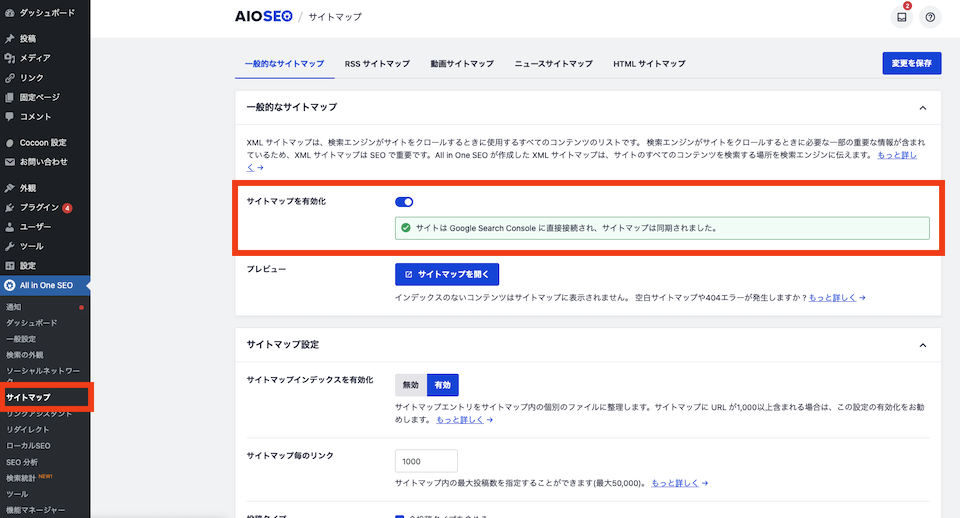The image size is (960, 518).
Task: Switch to 一般的なサイトマップ tab
Action: tap(285, 64)
